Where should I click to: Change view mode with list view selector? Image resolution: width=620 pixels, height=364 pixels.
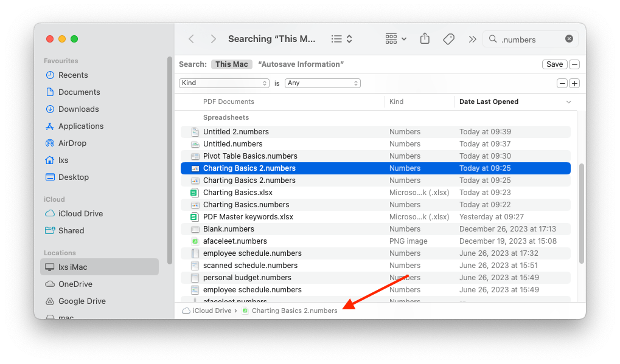coord(341,39)
